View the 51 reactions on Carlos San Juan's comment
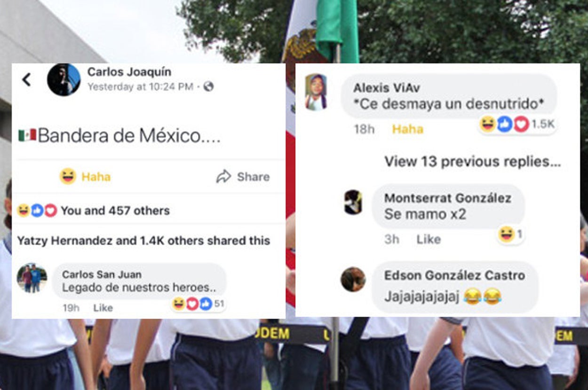588x390 pixels. [x=198, y=304]
